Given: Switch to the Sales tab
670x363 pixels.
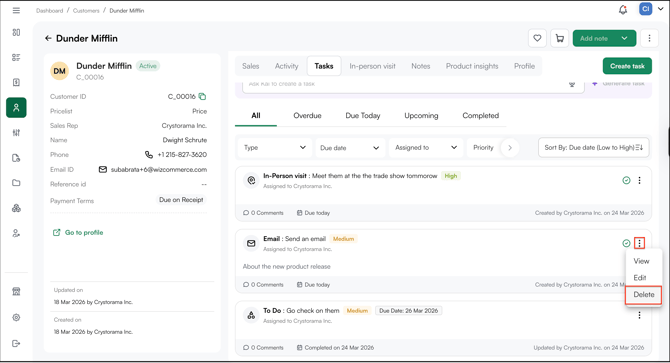Looking at the screenshot, I should click(250, 66).
